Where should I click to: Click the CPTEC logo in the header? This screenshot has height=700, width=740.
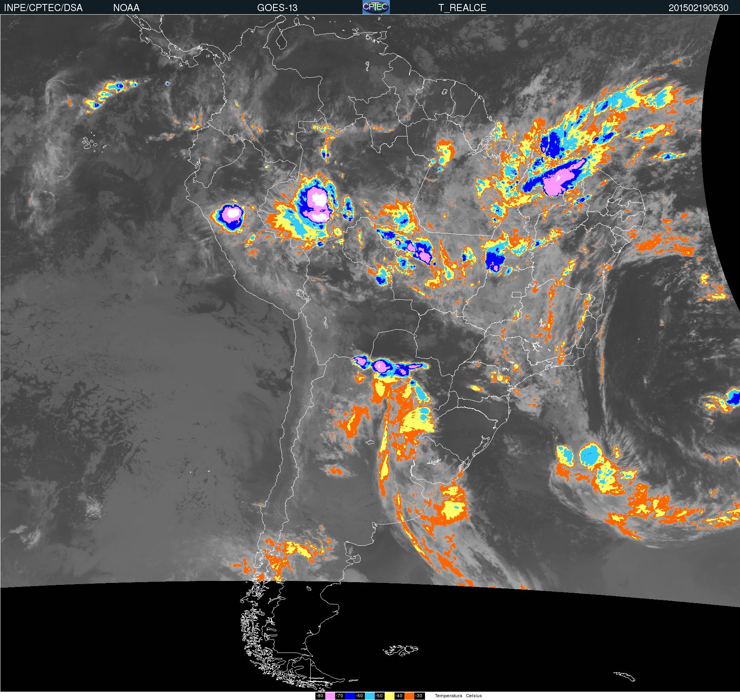[376, 7]
